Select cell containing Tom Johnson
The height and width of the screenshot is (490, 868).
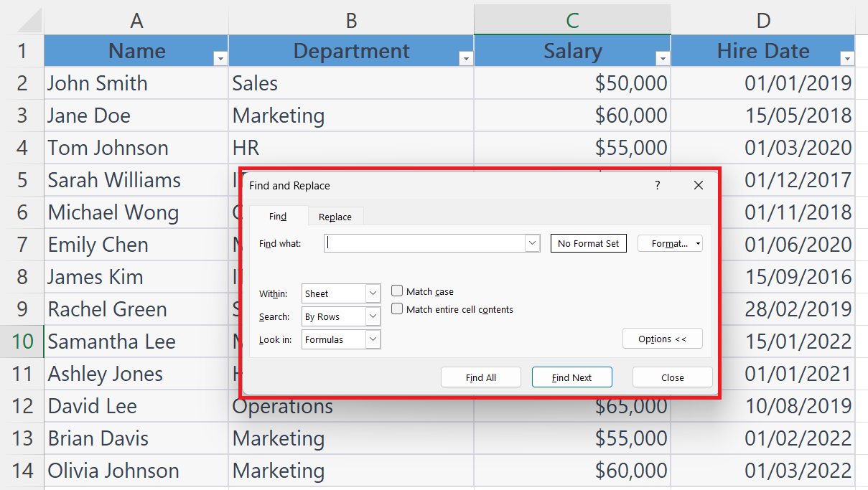136,148
